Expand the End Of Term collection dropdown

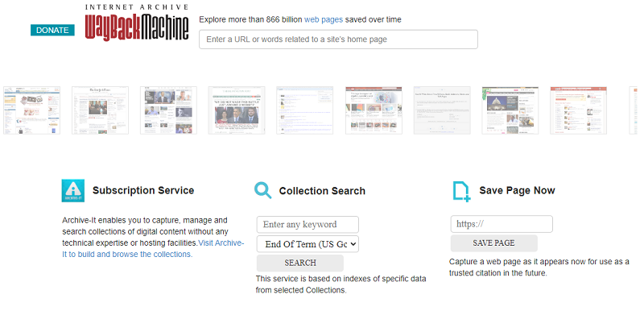click(308, 244)
